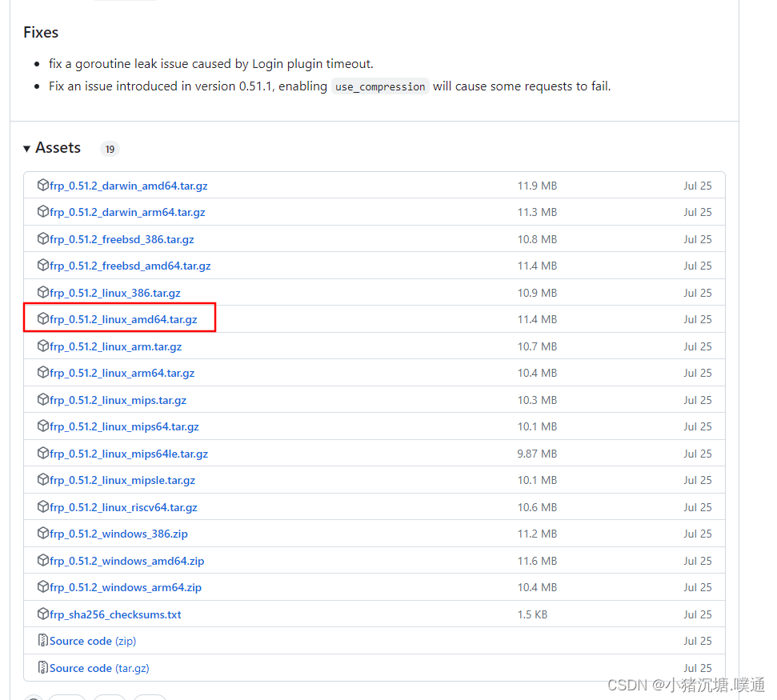Click package icon beside frp_0.51.2_windows_386.zip
777x700 pixels.
click(x=43, y=534)
